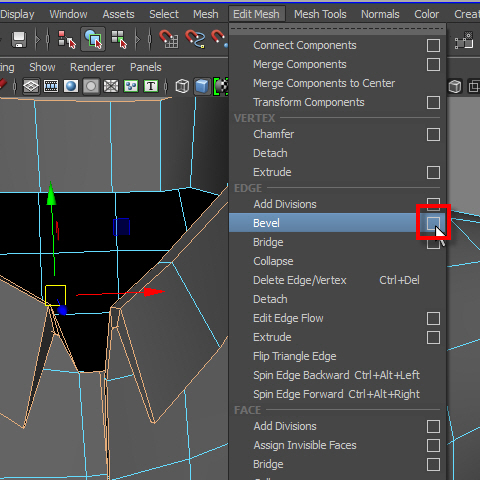This screenshot has height=480, width=480.
Task: Click the red X-axis manipulator arrow
Action: [x=154, y=292]
